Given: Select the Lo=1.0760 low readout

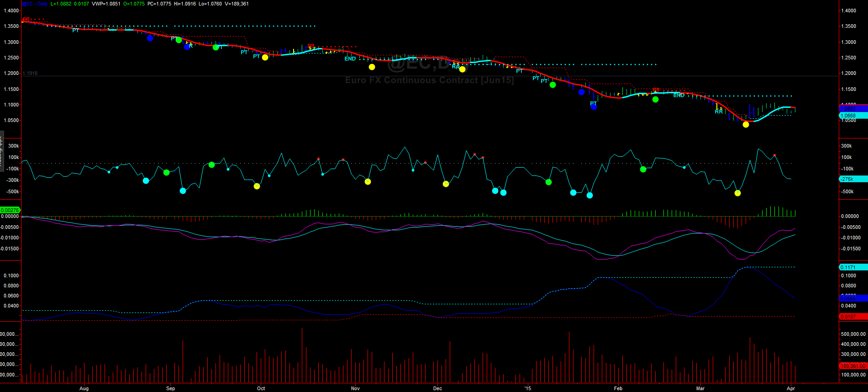Looking at the screenshot, I should pos(210,4).
